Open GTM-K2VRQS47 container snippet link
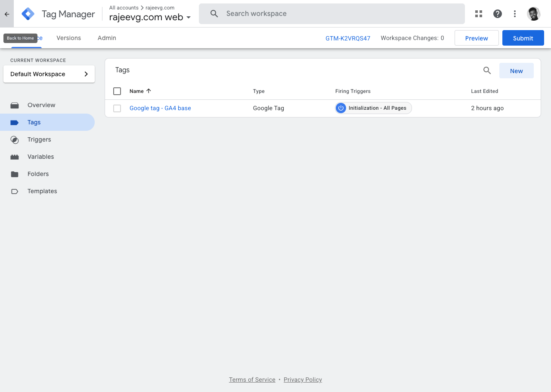The image size is (551, 392). click(348, 38)
